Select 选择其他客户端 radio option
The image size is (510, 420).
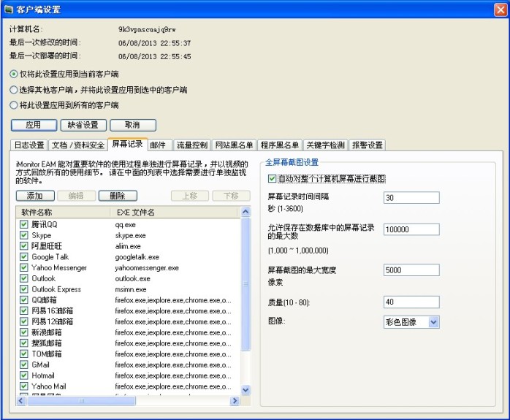pyautogui.click(x=13, y=90)
